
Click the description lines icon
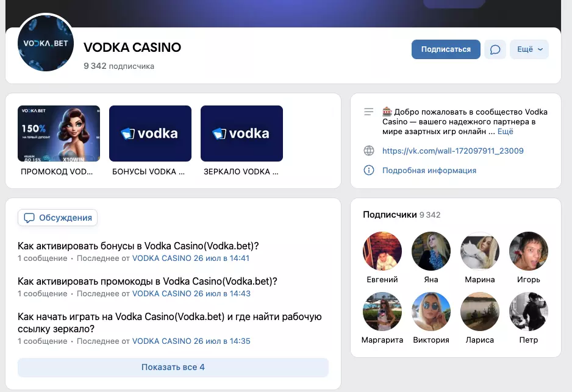coord(368,112)
